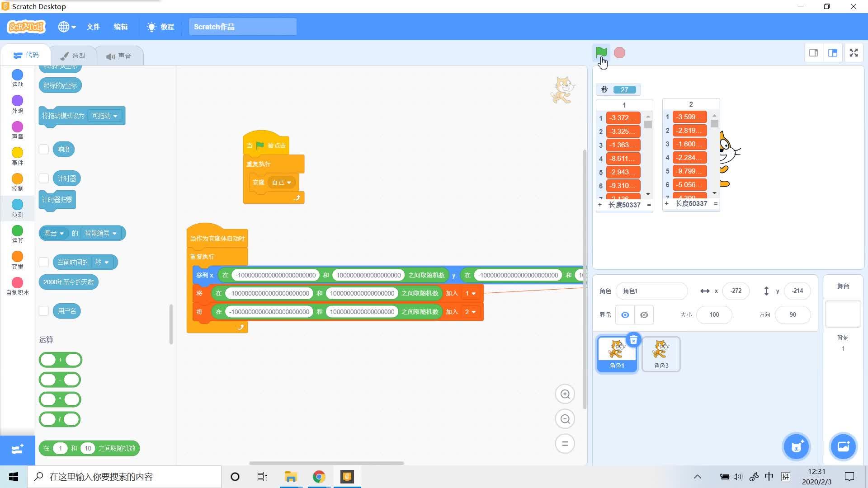Screen dimensions: 868x488
Task: Hide sprite with crossed-eye toggle
Action: tap(644, 314)
